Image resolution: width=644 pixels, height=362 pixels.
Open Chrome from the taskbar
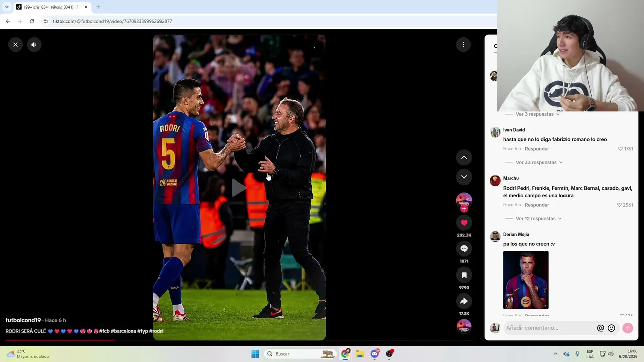coord(345,354)
